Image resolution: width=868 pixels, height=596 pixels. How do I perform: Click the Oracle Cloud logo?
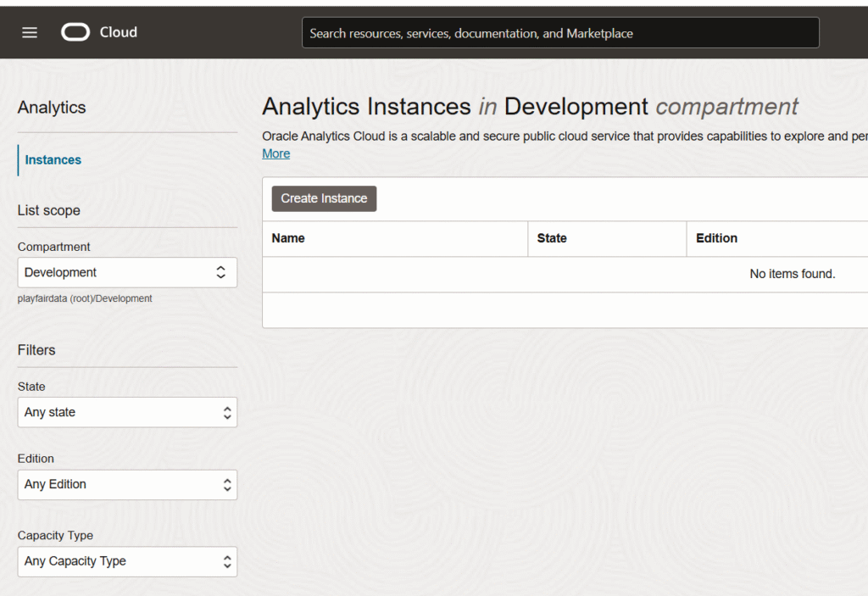point(75,32)
